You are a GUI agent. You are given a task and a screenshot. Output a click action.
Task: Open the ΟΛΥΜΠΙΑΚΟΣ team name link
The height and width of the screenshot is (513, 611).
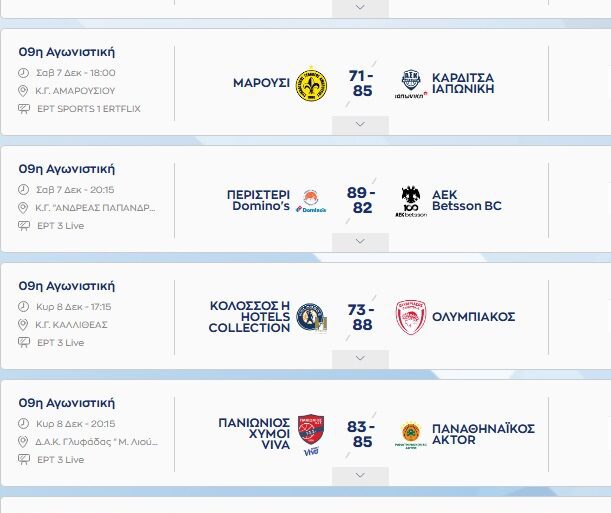click(x=473, y=317)
